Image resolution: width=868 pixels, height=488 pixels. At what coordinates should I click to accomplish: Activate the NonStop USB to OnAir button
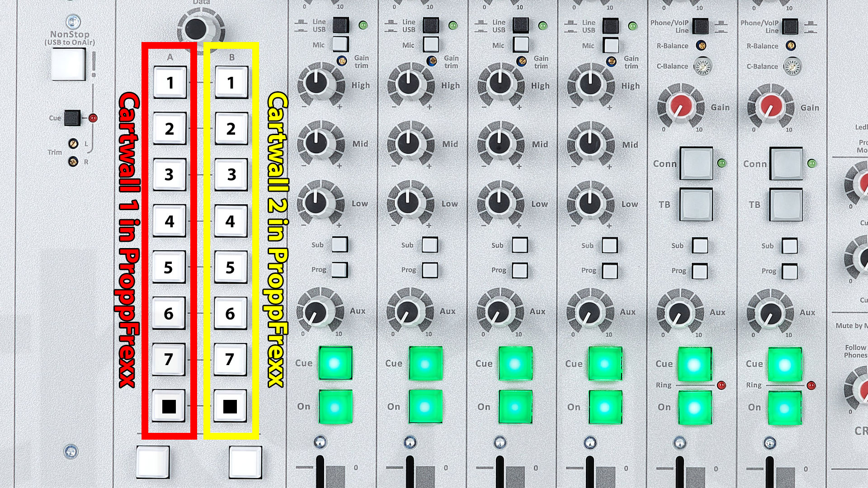coord(68,64)
